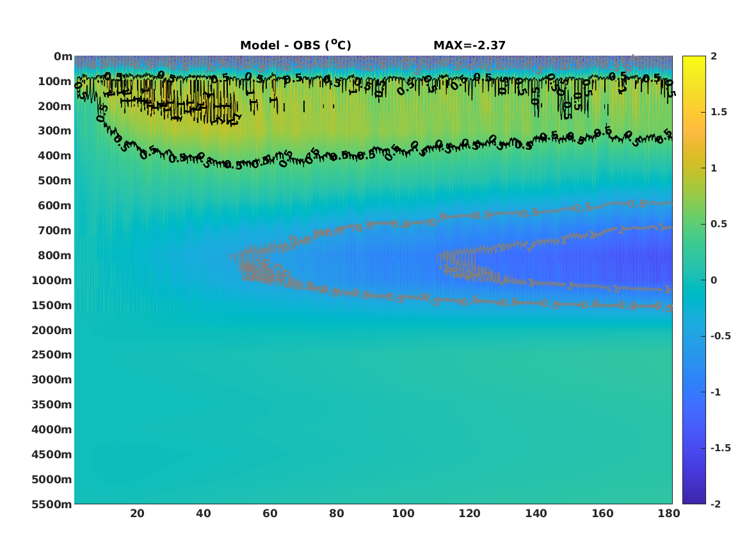Screen dimensions: 747x560
Task: Click the x-axis label '80'
Action: [x=337, y=513]
